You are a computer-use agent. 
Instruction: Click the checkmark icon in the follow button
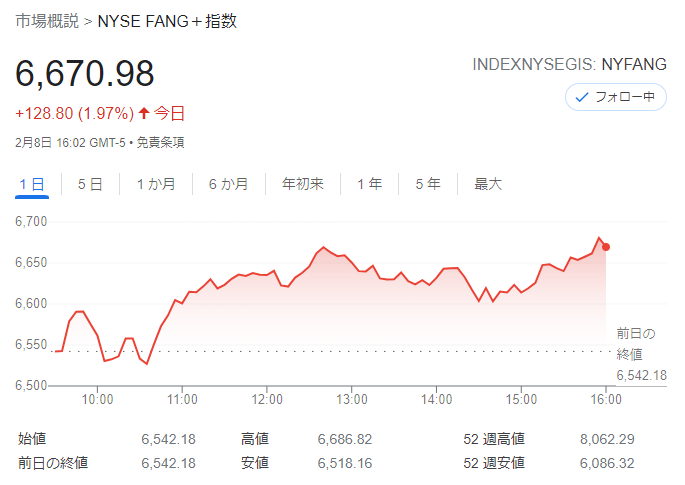pos(581,97)
